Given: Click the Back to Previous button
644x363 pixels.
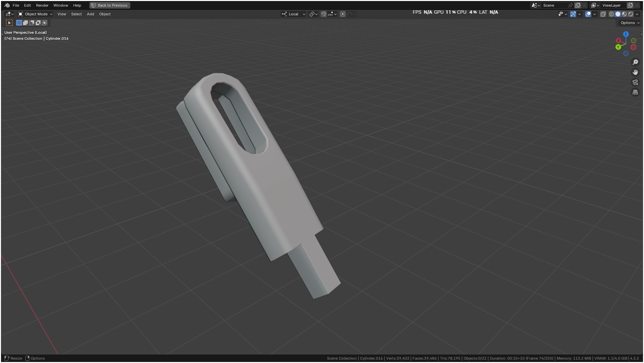Looking at the screenshot, I should coord(110,5).
